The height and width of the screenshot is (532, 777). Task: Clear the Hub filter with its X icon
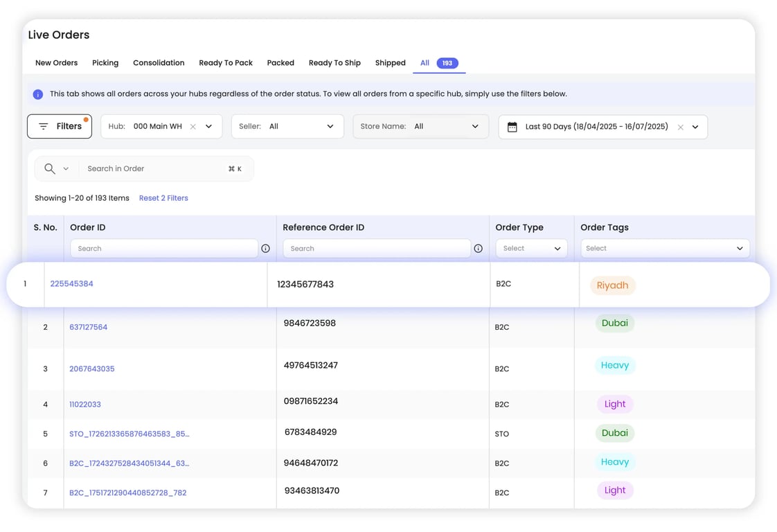[193, 127]
